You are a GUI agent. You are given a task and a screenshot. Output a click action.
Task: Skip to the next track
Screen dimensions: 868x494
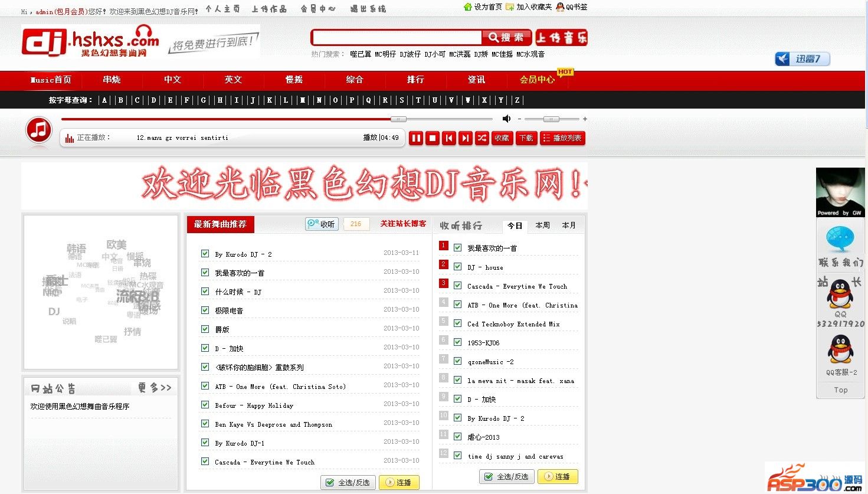[466, 138]
